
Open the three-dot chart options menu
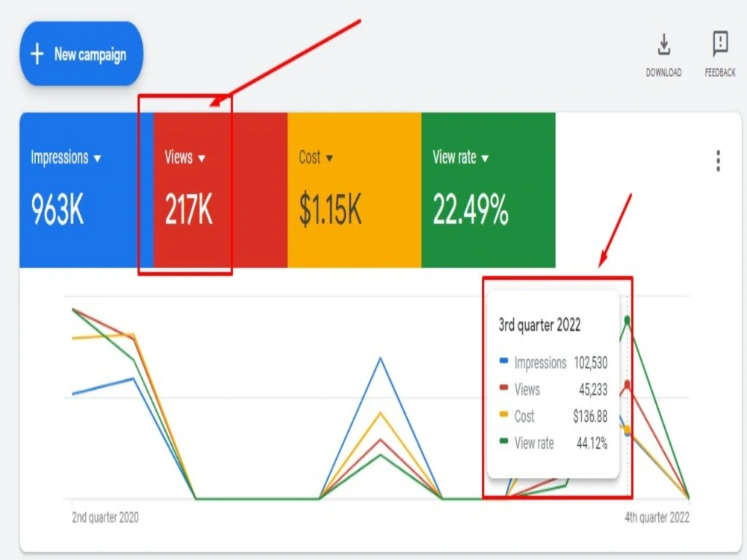coord(718,161)
